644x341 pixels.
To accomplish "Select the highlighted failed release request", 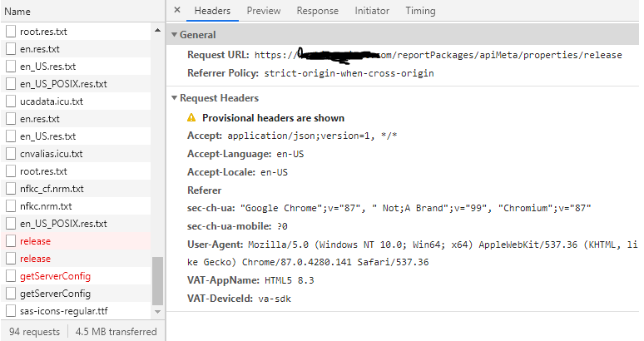I will [x=35, y=241].
